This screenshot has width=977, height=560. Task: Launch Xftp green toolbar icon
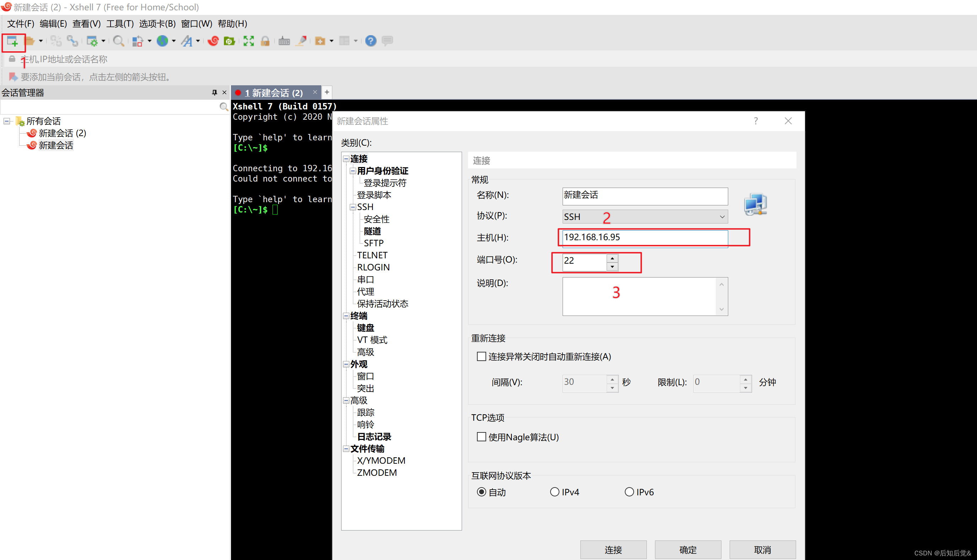pyautogui.click(x=230, y=41)
